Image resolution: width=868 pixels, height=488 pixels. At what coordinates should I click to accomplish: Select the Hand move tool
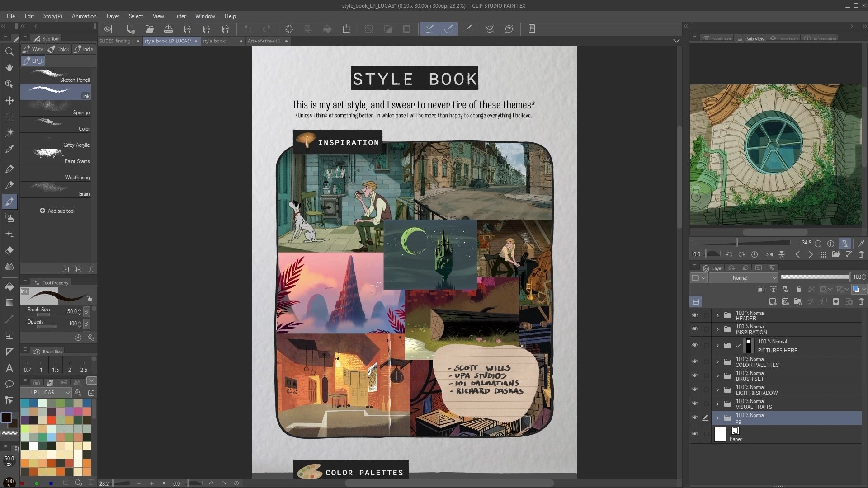point(9,68)
